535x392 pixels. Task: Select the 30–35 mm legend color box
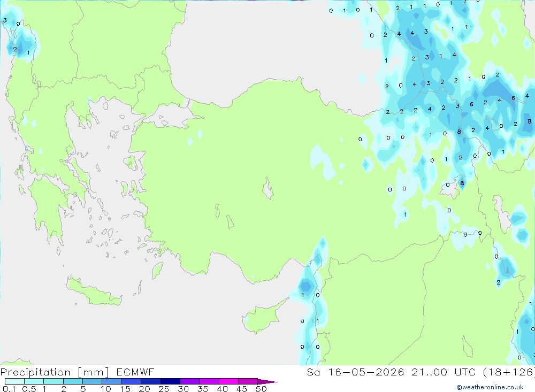click(190, 381)
